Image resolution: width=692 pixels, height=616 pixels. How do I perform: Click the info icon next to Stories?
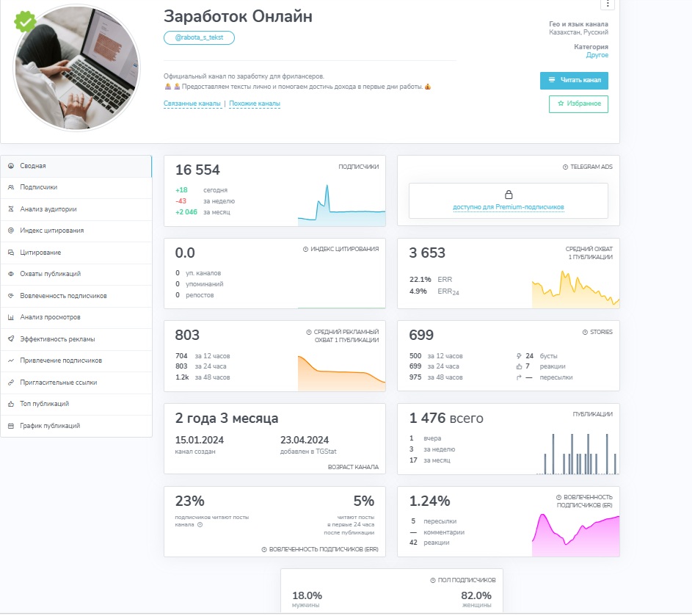click(x=585, y=332)
